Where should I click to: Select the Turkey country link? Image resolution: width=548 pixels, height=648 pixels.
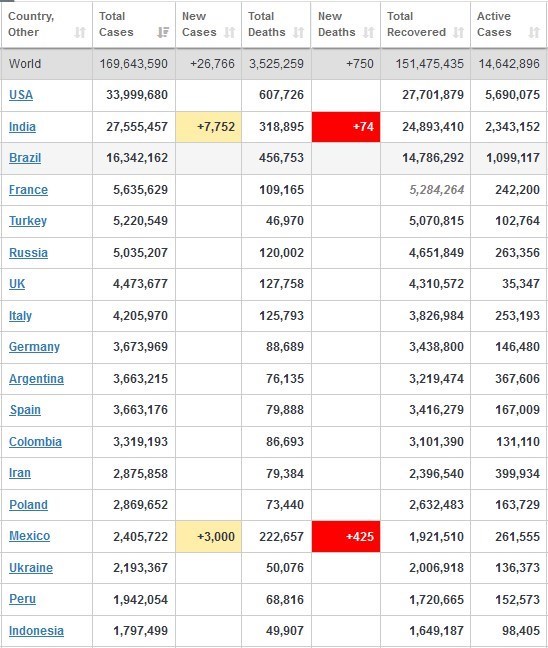click(28, 221)
